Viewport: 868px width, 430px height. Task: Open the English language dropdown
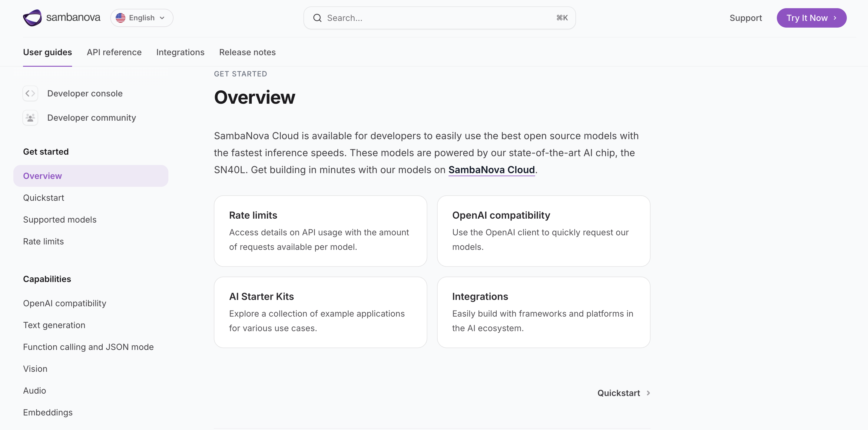(142, 18)
